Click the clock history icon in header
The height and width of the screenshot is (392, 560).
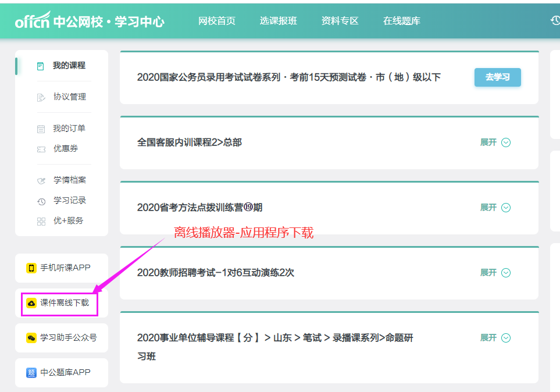555,20
